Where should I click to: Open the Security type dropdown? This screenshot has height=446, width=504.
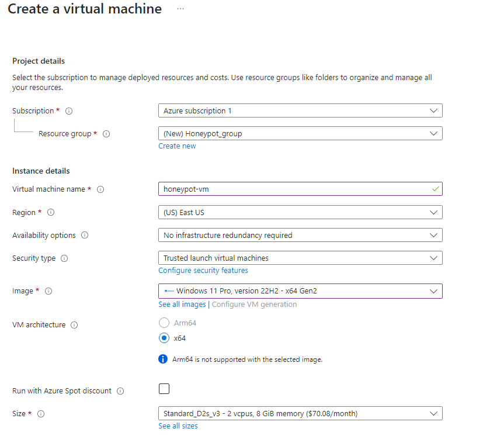pos(300,258)
